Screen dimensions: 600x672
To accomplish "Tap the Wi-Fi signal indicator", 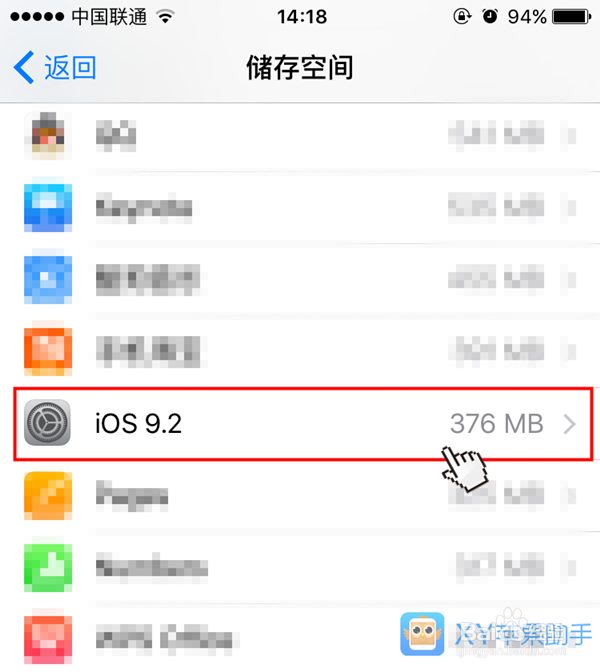I will click(x=165, y=17).
